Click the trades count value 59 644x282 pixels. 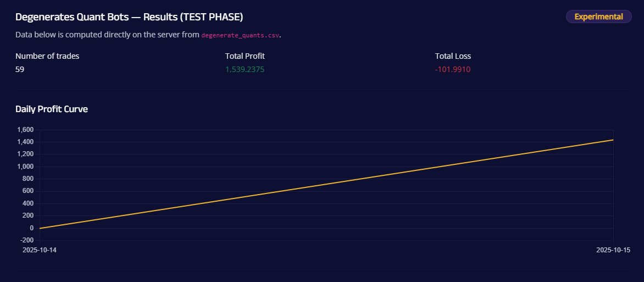[x=20, y=69]
